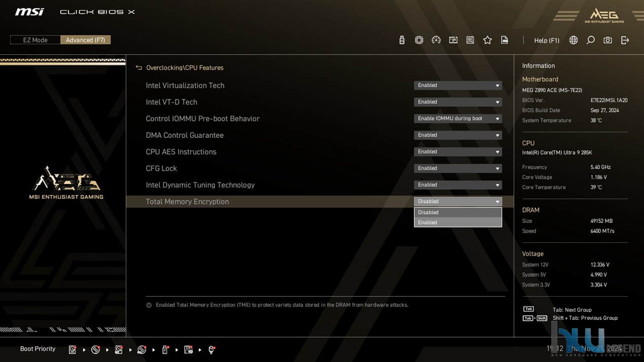Image resolution: width=644 pixels, height=362 pixels.
Task: Select the Total Memory Encryption label
Action: point(187,202)
